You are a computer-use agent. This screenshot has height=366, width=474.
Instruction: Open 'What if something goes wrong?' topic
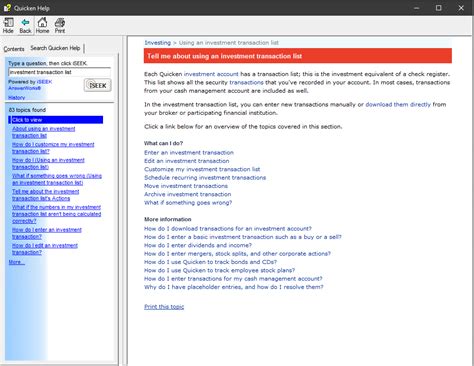[188, 202]
